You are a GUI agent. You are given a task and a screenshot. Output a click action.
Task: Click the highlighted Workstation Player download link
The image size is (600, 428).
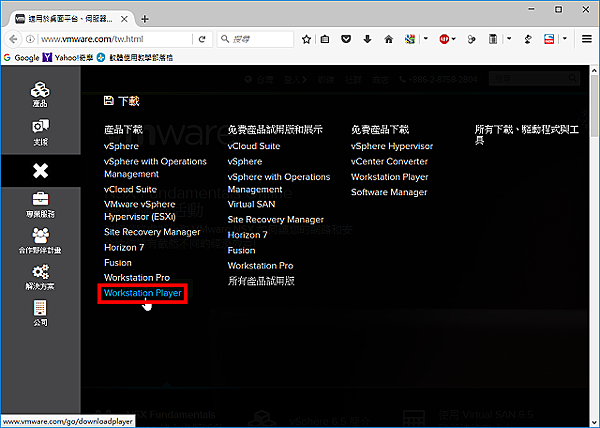tap(143, 293)
